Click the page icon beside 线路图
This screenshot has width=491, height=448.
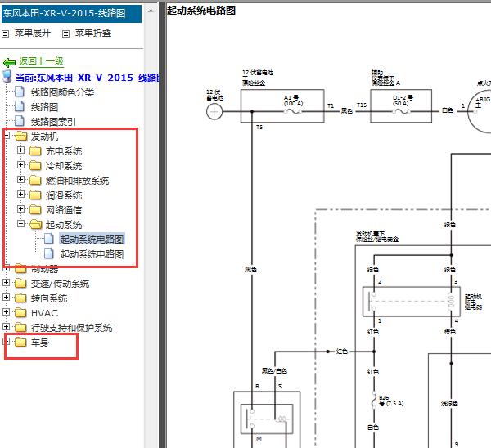(20, 106)
